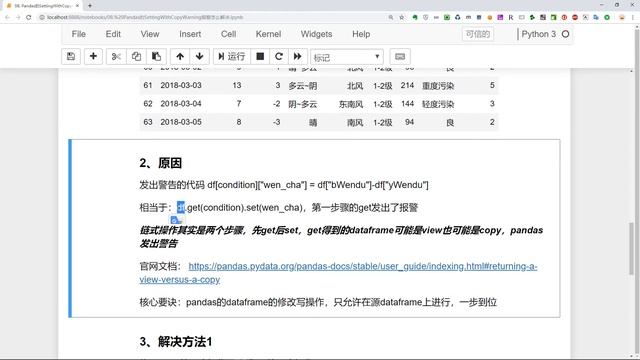Open Evernote elephant extension icon
640x360 pixels.
pyautogui.click(x=415, y=17)
